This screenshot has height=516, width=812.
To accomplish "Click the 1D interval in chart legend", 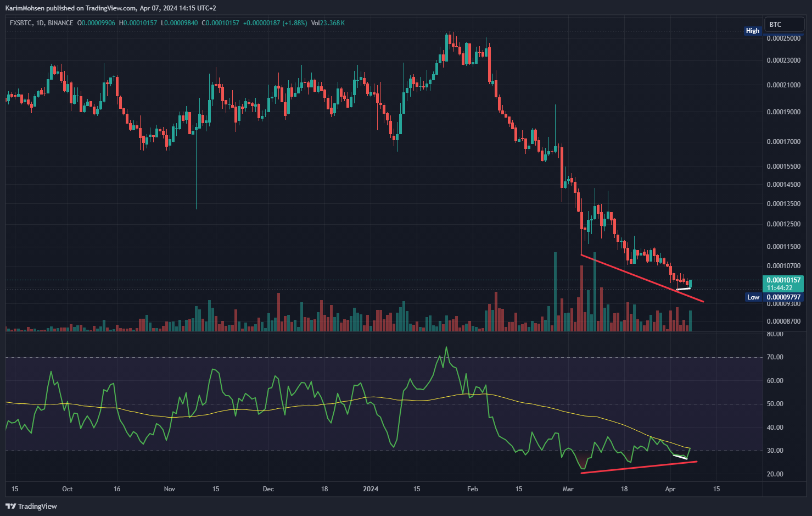I will coord(39,23).
